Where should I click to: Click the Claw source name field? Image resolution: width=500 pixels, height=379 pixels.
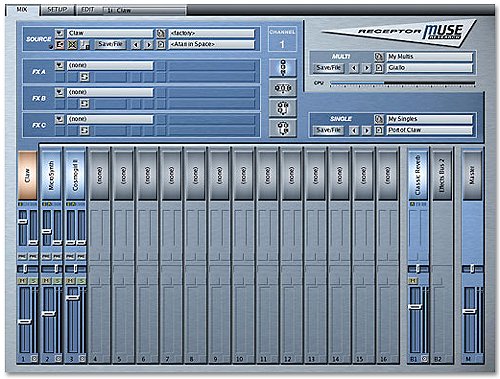click(x=110, y=33)
